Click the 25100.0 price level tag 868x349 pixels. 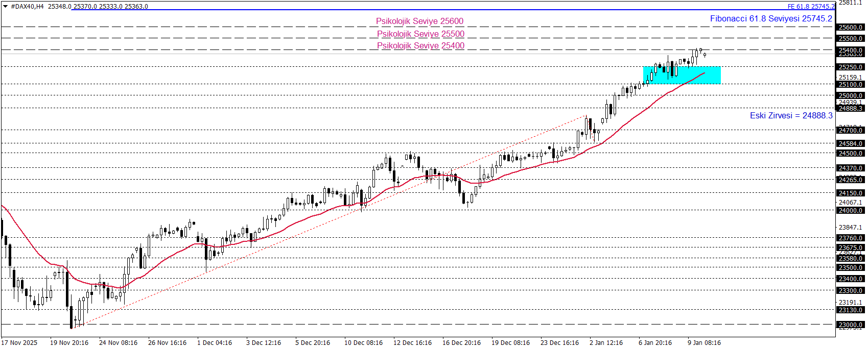851,85
